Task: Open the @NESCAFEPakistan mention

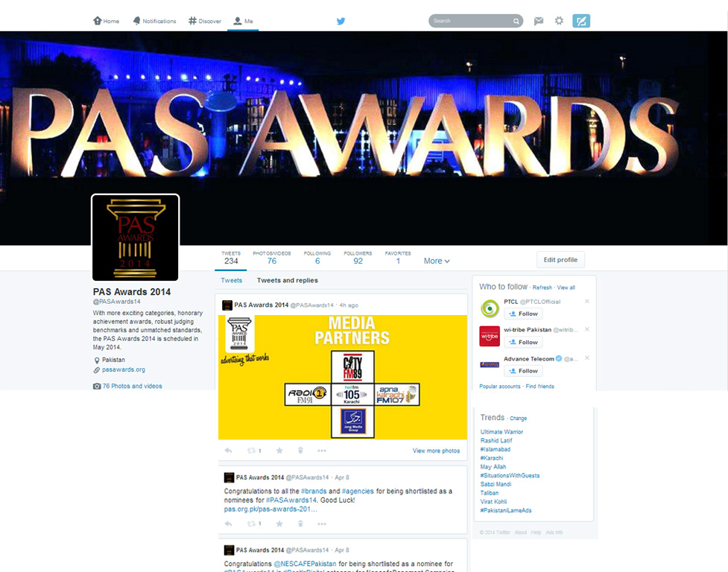Action: pyautogui.click(x=305, y=564)
